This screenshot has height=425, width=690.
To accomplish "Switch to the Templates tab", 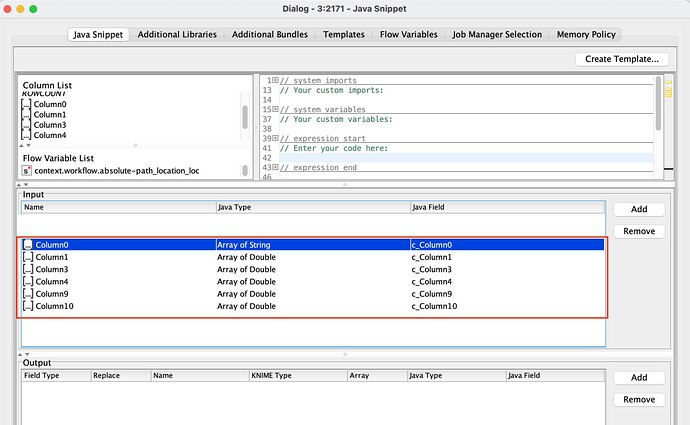I will tap(344, 34).
